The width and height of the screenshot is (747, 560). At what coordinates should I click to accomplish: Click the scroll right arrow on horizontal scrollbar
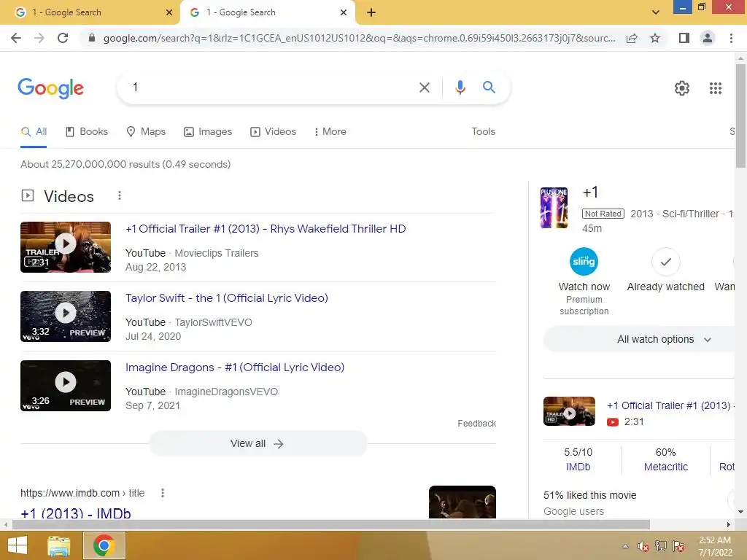point(729,525)
